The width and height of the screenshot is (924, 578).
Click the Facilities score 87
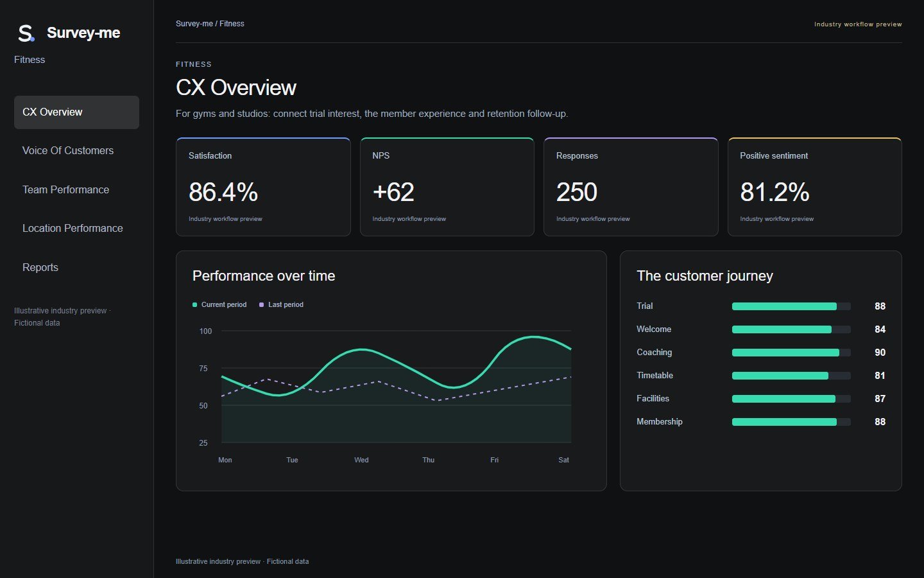click(x=880, y=399)
